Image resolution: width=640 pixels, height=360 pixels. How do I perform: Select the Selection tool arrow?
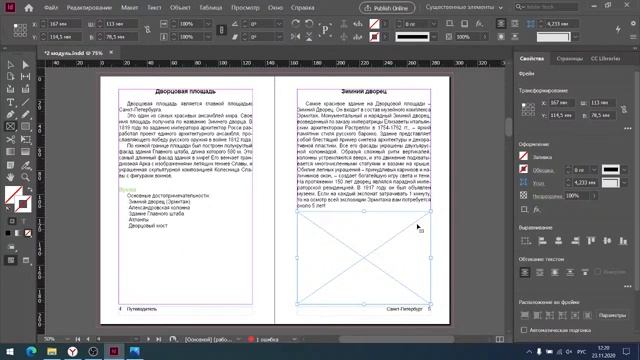point(11,64)
